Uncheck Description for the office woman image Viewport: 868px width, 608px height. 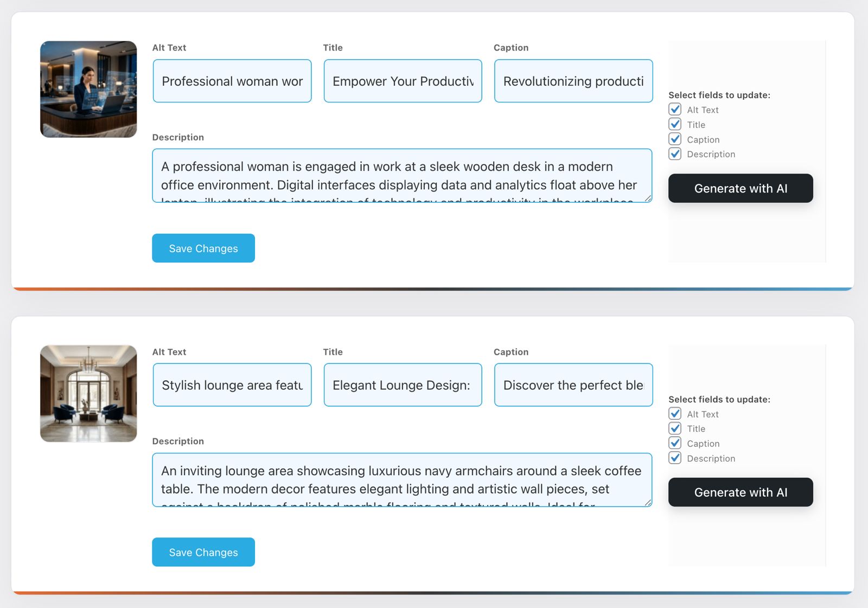click(675, 154)
